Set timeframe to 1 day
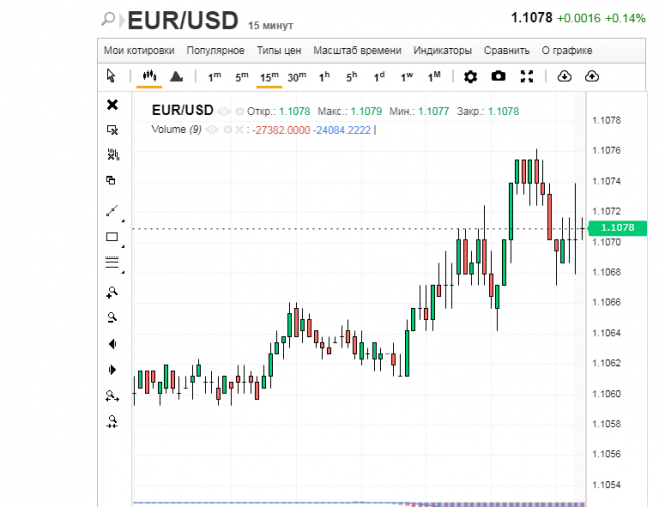 point(379,77)
